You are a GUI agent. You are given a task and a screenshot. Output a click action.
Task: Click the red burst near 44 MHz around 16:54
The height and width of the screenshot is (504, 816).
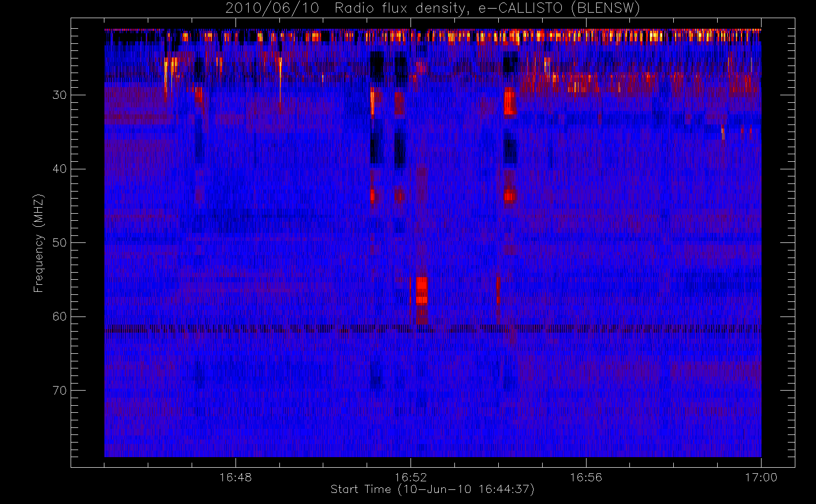[510, 196]
